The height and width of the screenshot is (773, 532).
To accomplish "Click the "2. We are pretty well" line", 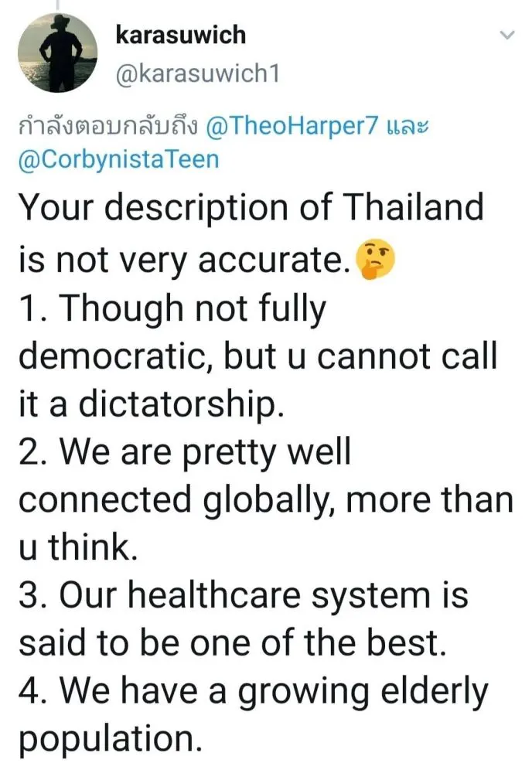I will (184, 453).
